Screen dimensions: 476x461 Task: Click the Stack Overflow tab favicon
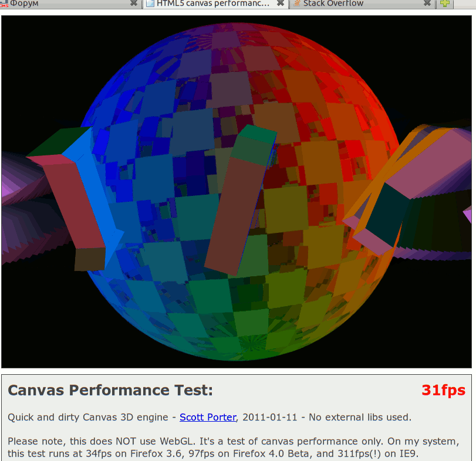[x=297, y=4]
